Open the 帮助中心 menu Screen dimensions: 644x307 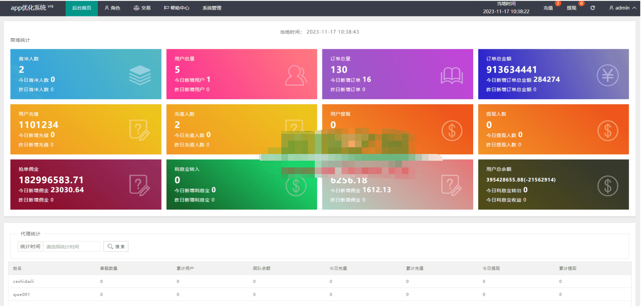[x=176, y=8]
